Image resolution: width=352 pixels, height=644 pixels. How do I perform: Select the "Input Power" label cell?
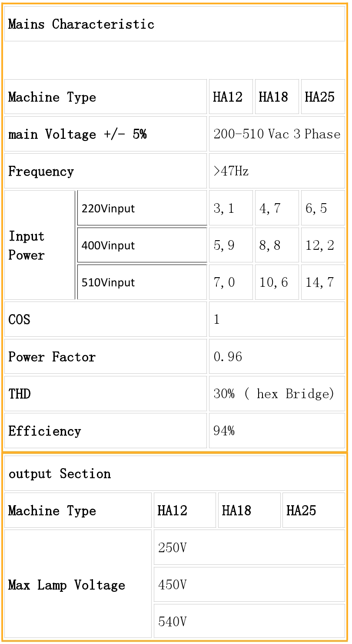tap(39, 245)
